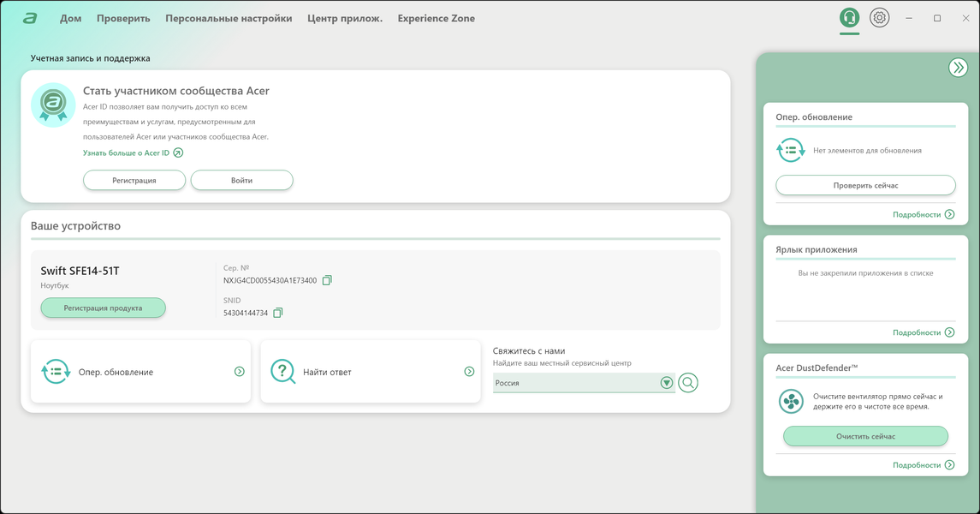Click arrow icon next to Подробности in Опер. обновление panel
The height and width of the screenshot is (514, 980).
coord(950,214)
